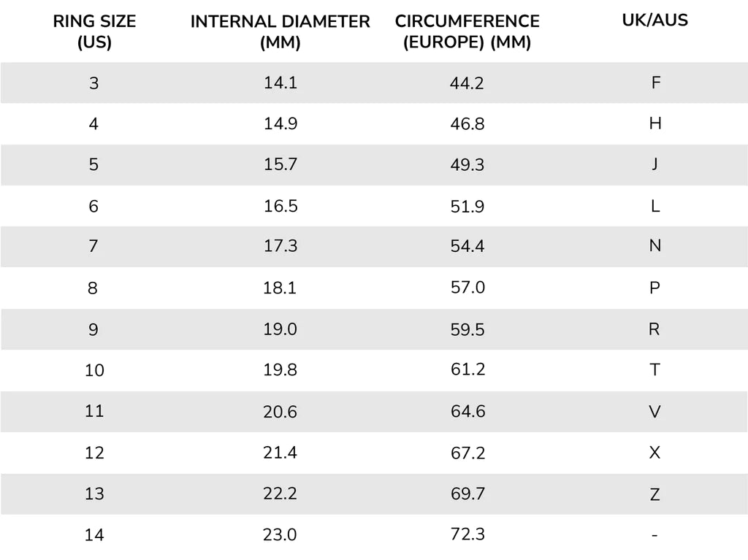Click the 57.0 circumference cell
Image resolution: width=748 pixels, height=560 pixels.
(467, 288)
